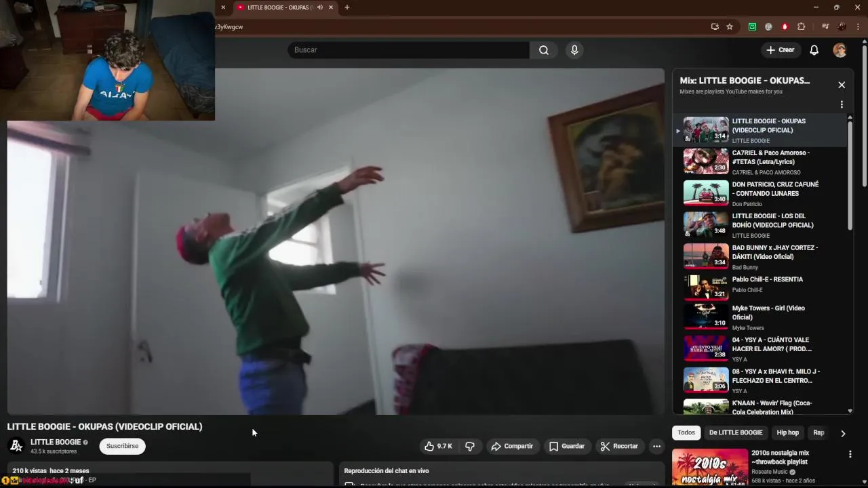Click install app icon in address bar
The image size is (868, 488).
coord(715,26)
